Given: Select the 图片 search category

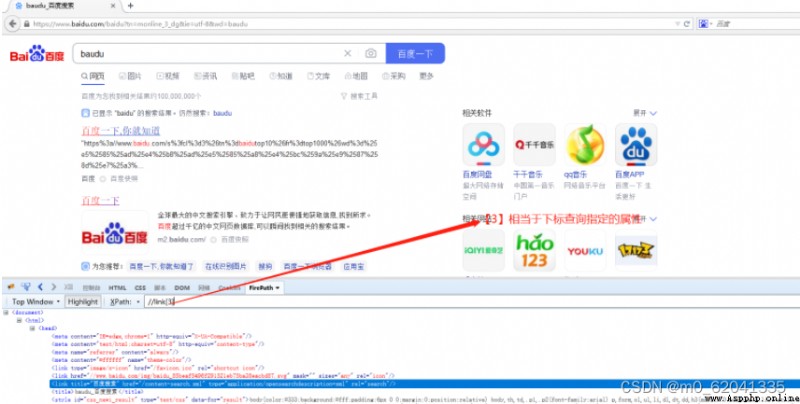Looking at the screenshot, I should (x=130, y=76).
